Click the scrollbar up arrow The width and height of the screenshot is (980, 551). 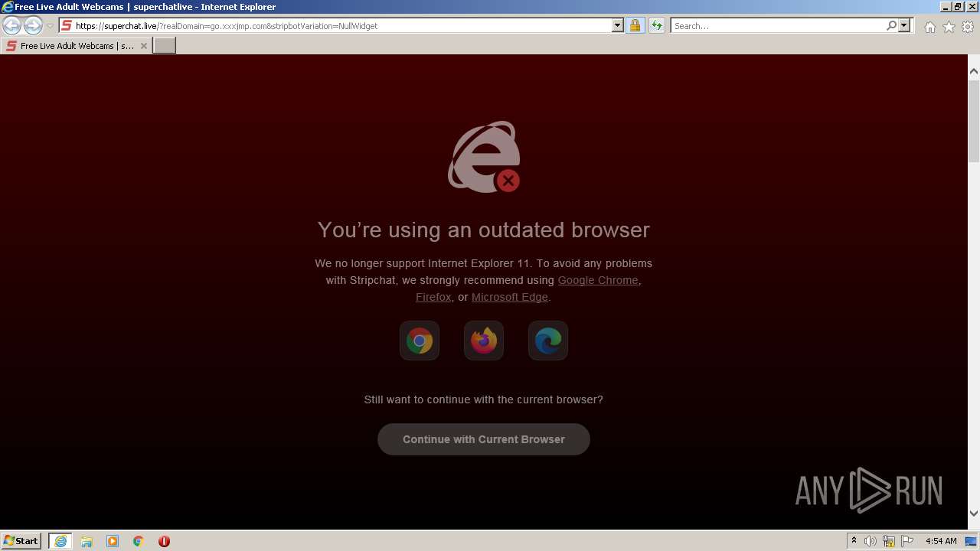974,71
